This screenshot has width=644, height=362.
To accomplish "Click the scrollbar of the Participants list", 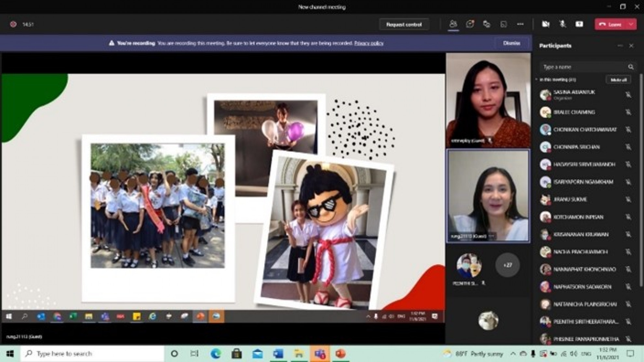I will click(x=641, y=180).
